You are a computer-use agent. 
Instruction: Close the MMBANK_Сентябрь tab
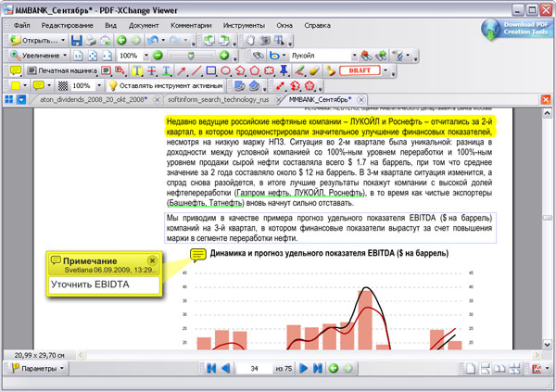pyautogui.click(x=361, y=100)
